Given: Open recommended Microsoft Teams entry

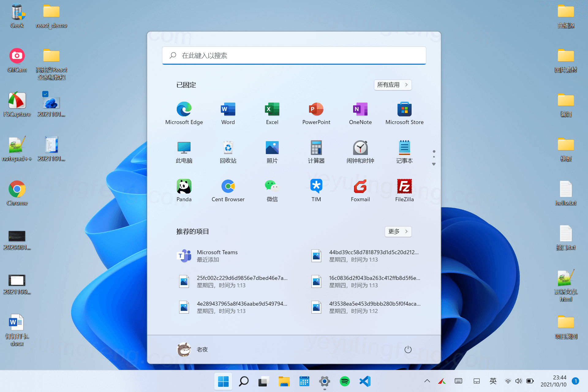Looking at the screenshot, I should [x=217, y=256].
